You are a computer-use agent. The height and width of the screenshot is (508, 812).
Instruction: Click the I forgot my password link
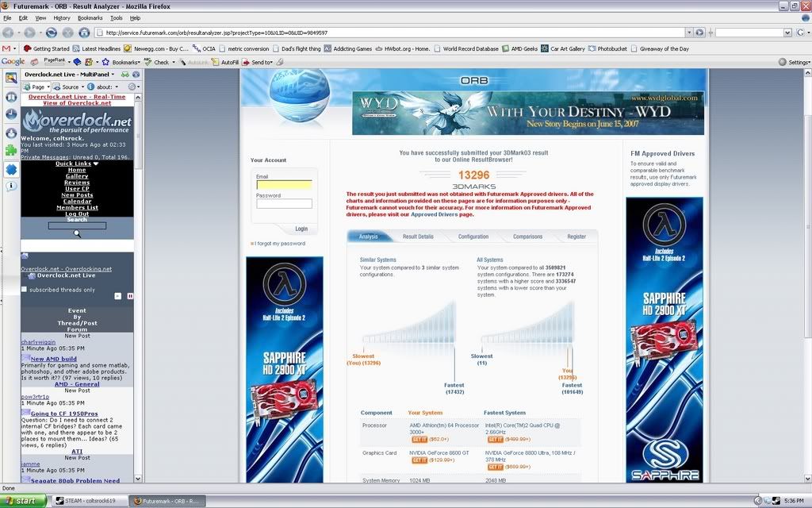click(x=280, y=243)
